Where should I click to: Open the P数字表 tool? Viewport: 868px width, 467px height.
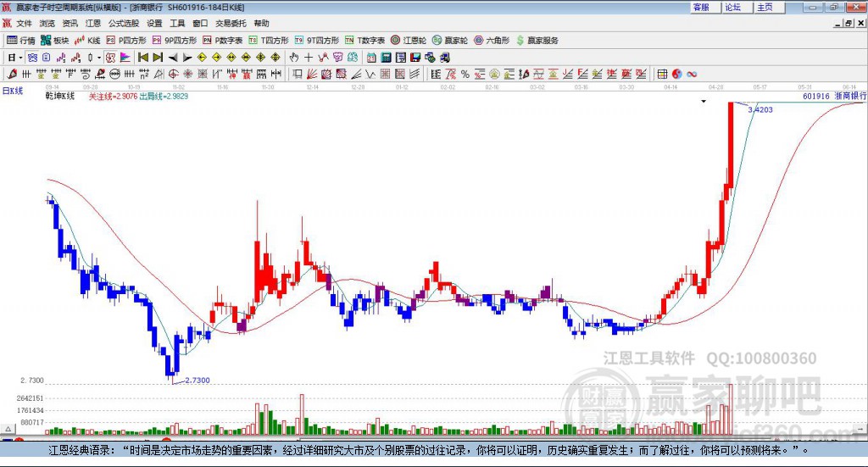point(223,41)
